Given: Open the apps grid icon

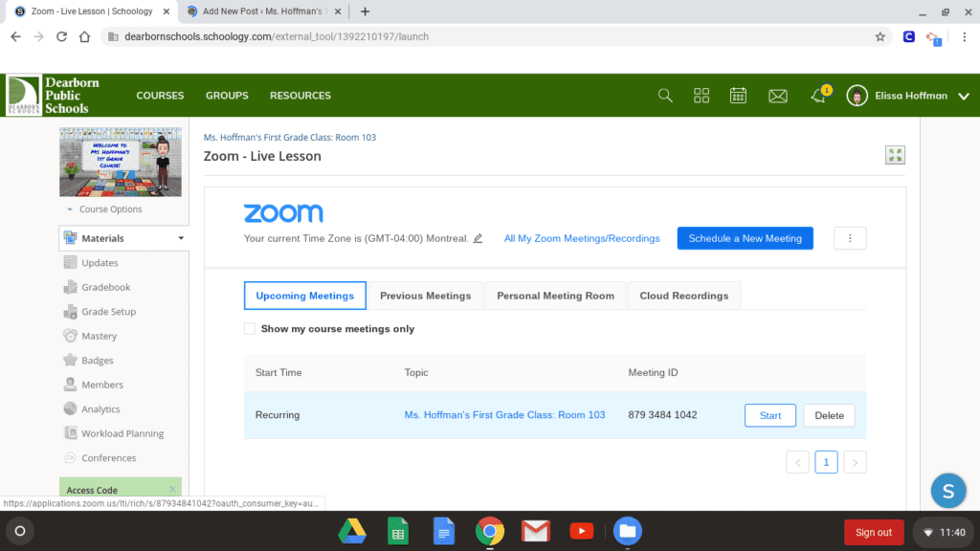Looking at the screenshot, I should point(702,96).
